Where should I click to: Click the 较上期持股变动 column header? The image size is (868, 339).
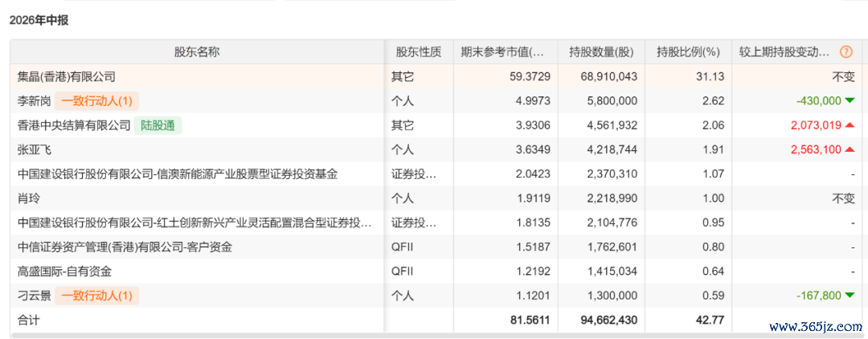[x=784, y=52]
